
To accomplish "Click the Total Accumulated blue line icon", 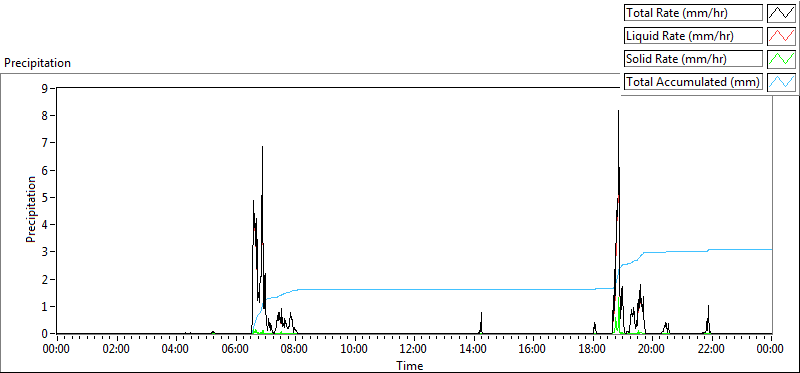I will tap(782, 82).
